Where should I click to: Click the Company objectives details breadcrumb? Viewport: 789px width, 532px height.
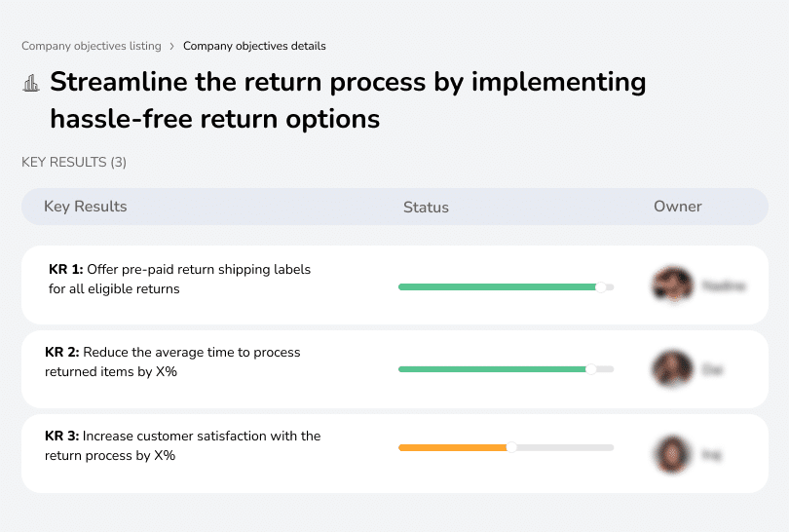click(x=254, y=46)
